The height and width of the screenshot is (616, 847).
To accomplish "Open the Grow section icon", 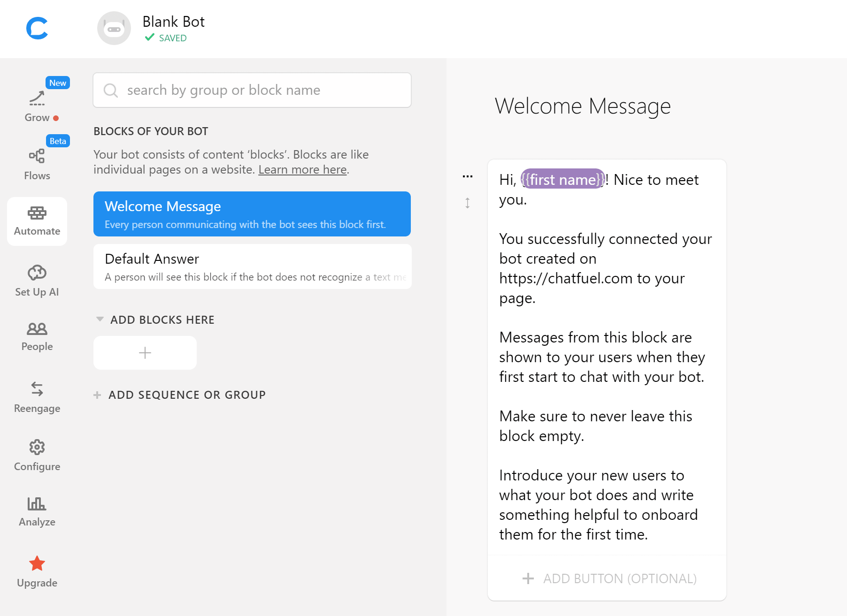I will (37, 98).
